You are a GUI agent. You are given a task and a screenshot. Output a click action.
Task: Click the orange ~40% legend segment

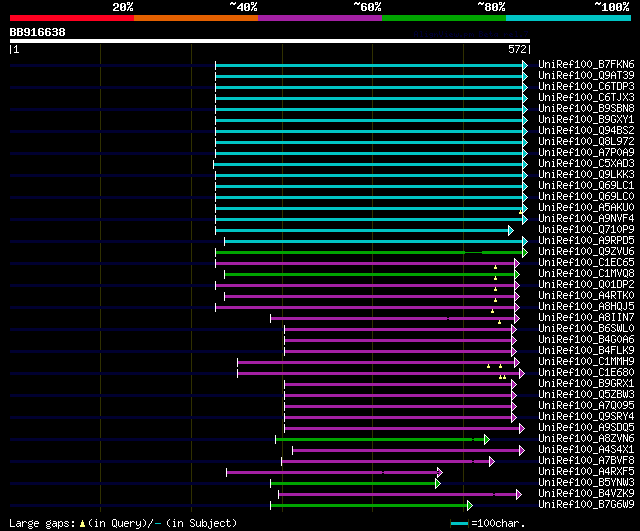[196, 18]
